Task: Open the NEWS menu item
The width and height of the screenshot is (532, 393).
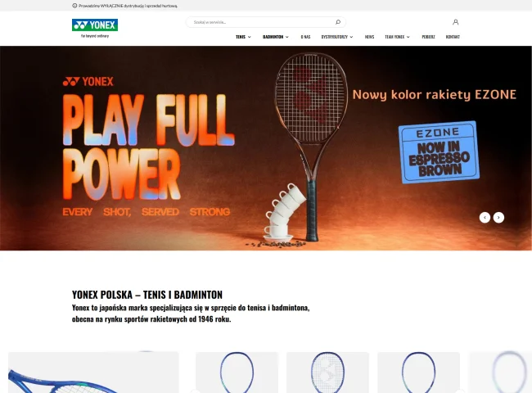Action: tap(369, 37)
